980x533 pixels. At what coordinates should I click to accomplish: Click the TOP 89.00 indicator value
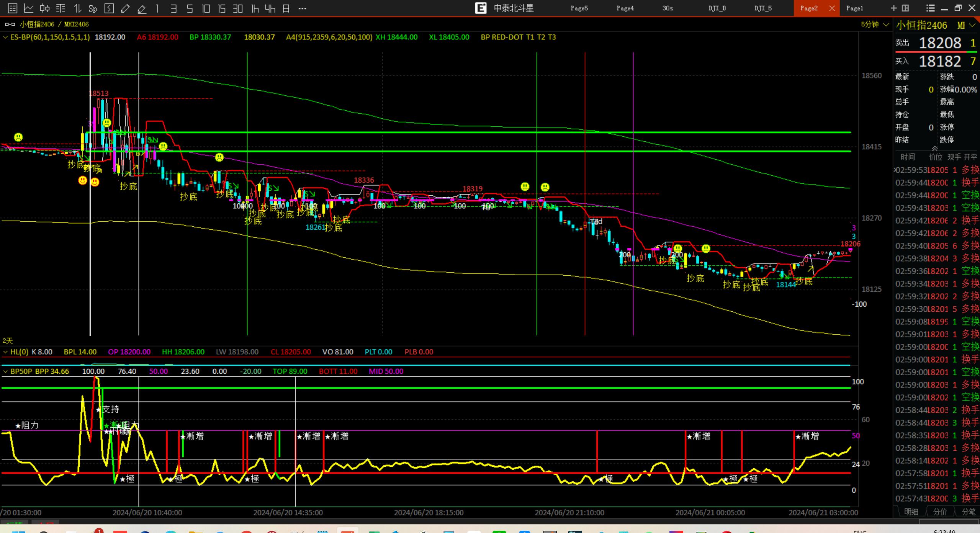(290, 371)
